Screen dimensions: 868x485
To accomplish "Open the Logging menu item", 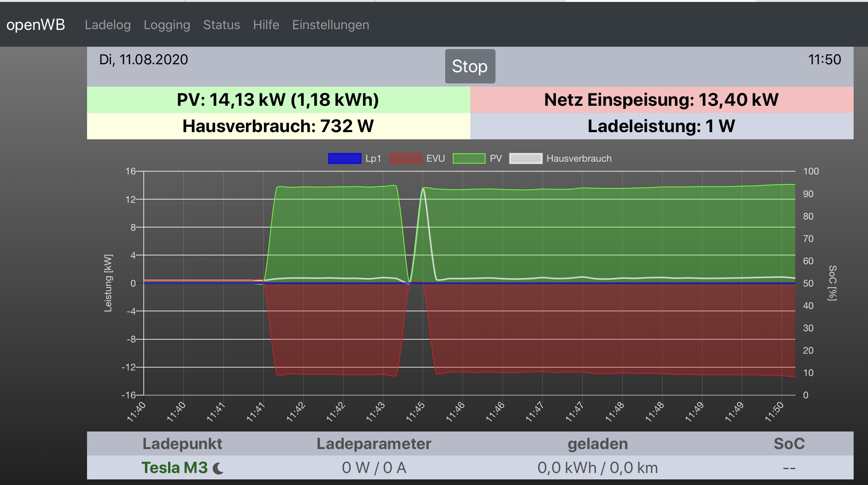I will pyautogui.click(x=167, y=25).
